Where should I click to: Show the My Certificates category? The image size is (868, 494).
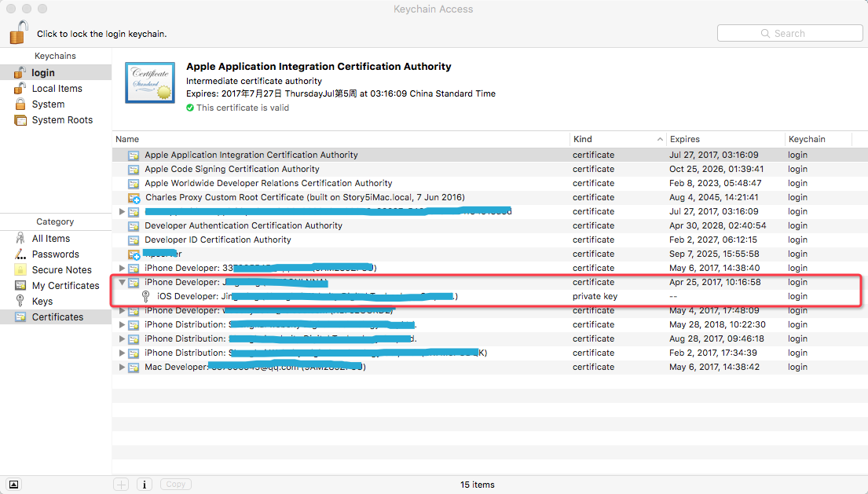[x=55, y=285]
